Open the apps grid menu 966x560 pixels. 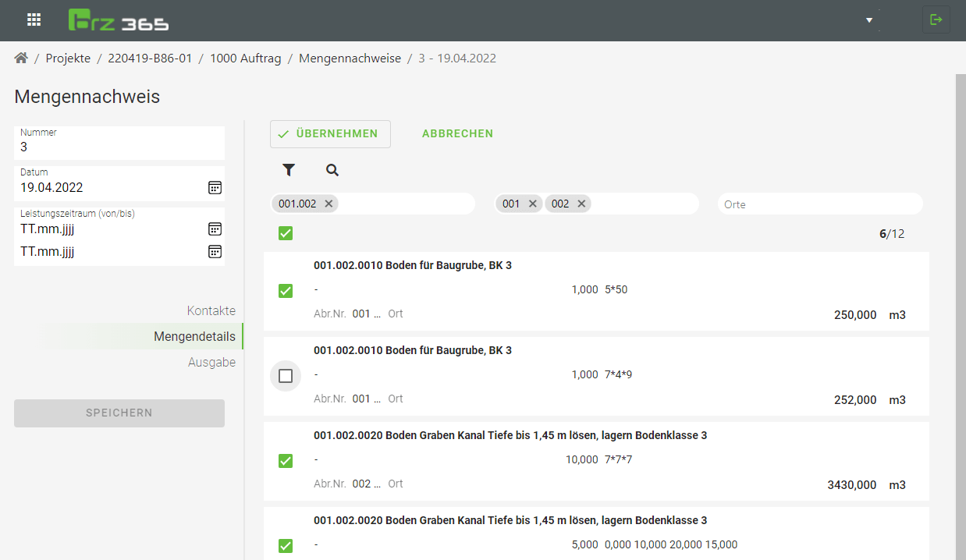point(34,20)
